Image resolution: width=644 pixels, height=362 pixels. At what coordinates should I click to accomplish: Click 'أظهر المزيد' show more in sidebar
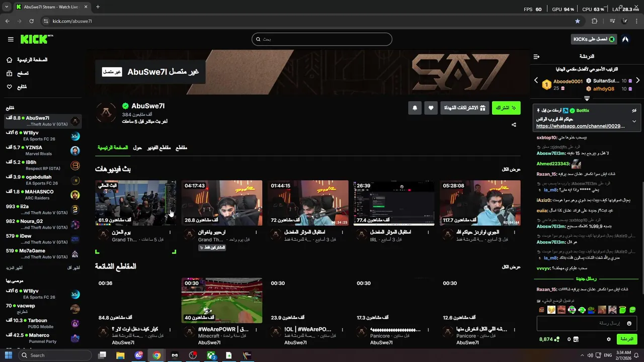[x=14, y=268]
